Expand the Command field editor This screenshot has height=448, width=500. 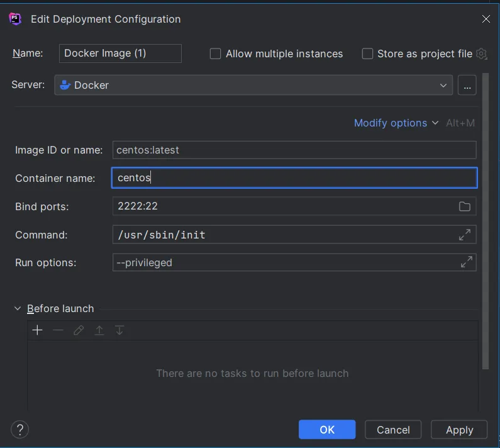pyautogui.click(x=465, y=235)
